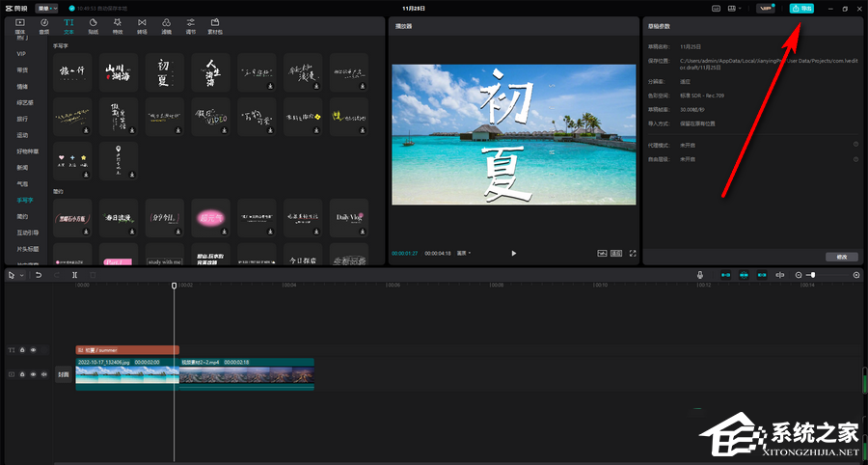Viewport: 868px width, 465px height.
Task: Toggle lock on the main video track
Action: [x=22, y=373]
